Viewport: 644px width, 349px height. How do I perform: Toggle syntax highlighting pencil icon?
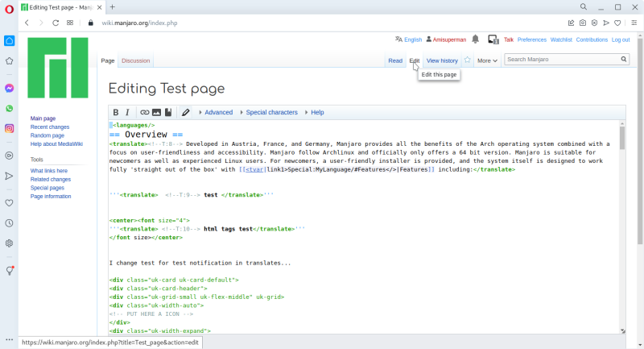coord(186,112)
